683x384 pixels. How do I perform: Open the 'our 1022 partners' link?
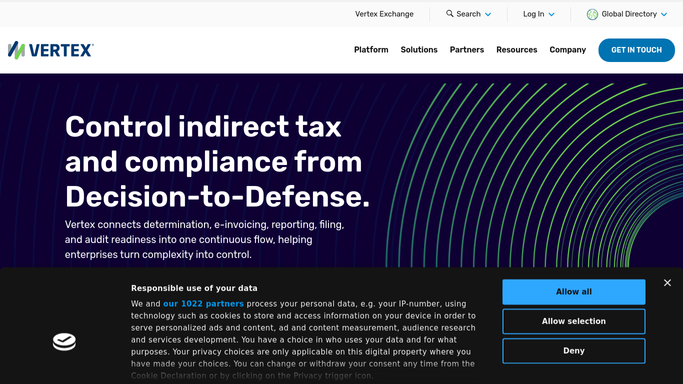(x=203, y=304)
